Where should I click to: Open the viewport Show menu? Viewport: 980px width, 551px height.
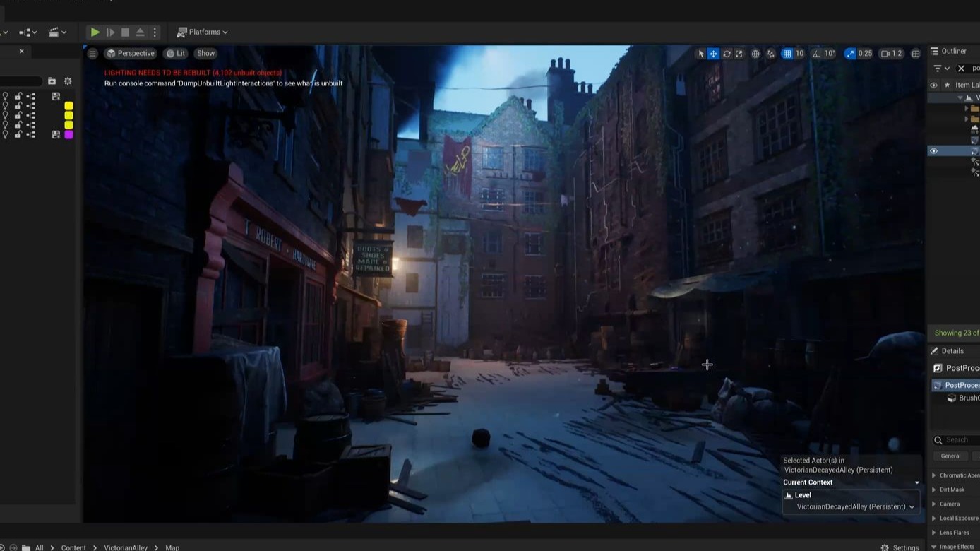click(205, 53)
